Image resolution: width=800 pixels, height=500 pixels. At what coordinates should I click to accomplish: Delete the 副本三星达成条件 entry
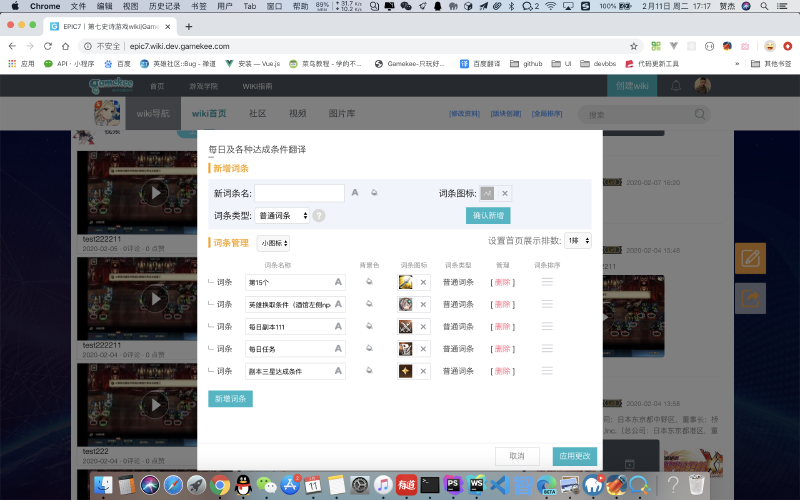tap(503, 371)
